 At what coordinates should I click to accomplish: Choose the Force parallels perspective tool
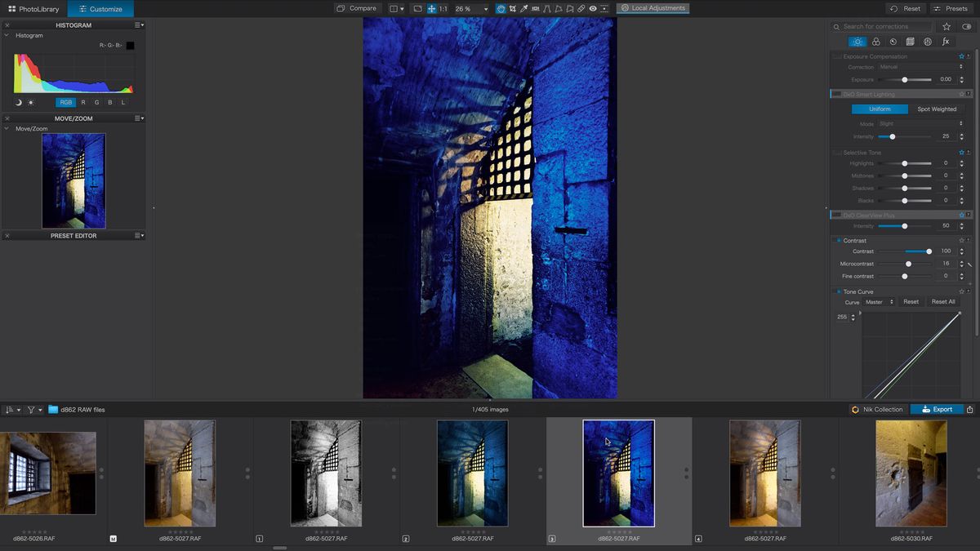(547, 8)
